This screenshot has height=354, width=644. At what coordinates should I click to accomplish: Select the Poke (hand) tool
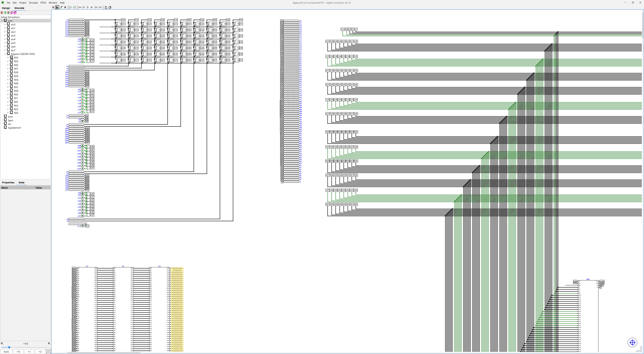tap(53, 8)
